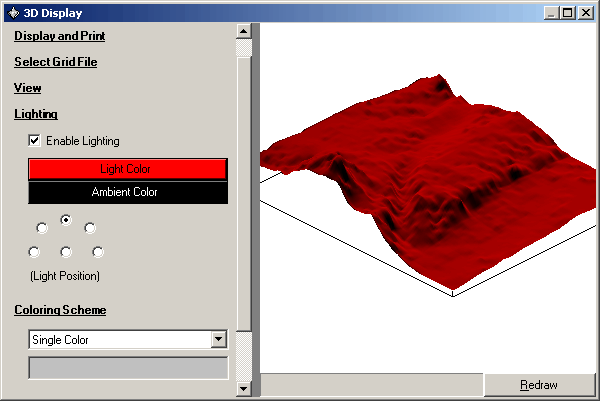The height and width of the screenshot is (401, 600).
Task: Open the Single Color scheme dropdown
Action: (x=219, y=339)
